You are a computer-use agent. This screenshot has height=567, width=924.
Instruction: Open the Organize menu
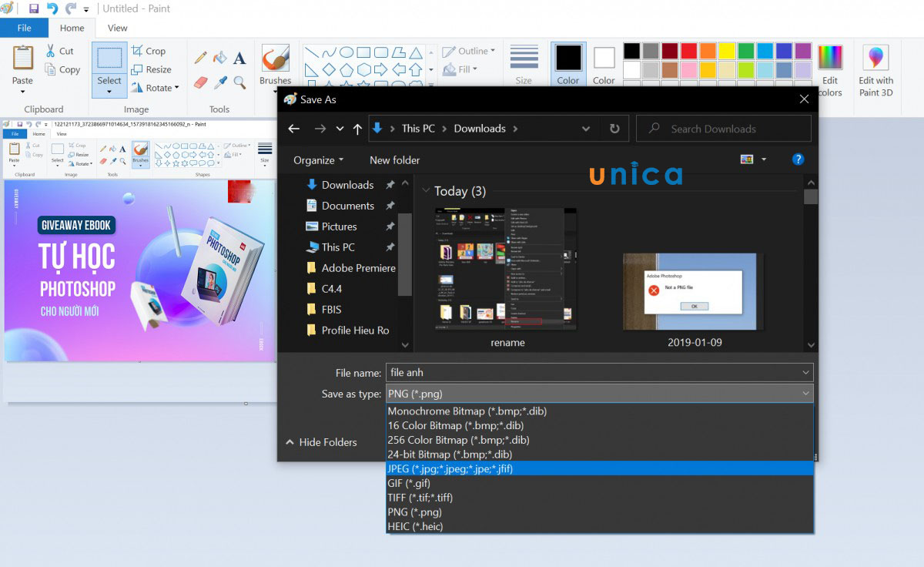pyautogui.click(x=319, y=160)
